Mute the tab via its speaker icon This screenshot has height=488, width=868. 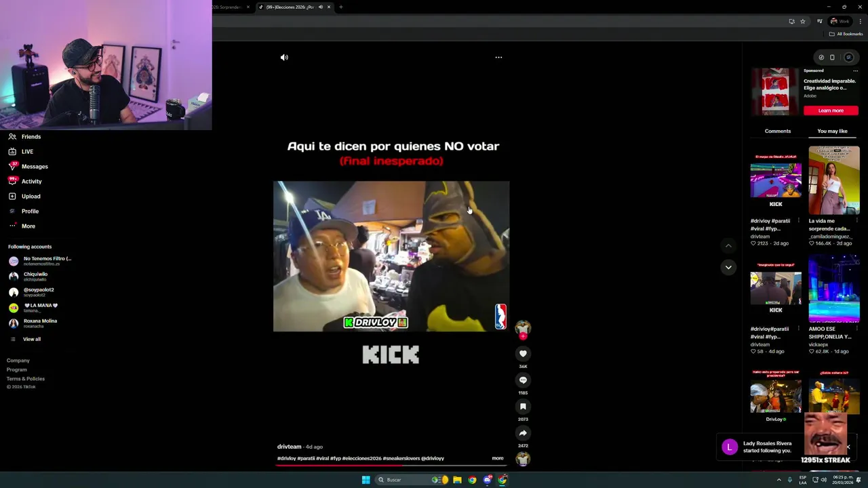[x=321, y=7]
